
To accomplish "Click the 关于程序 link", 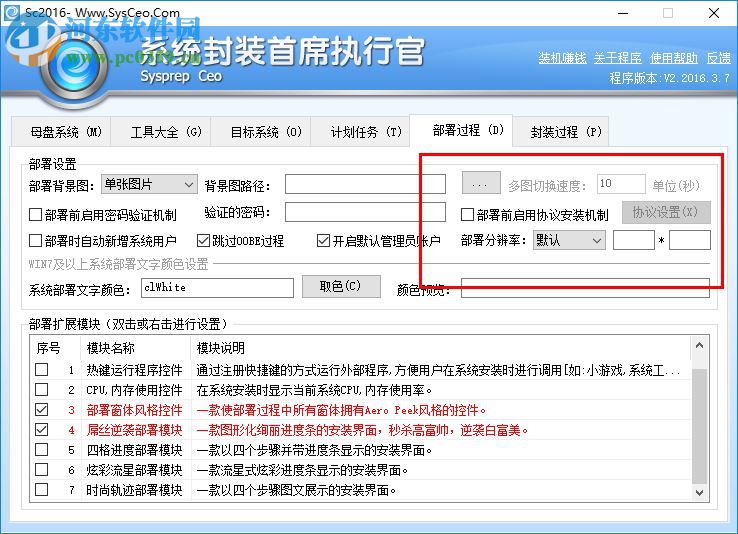I will [618, 58].
